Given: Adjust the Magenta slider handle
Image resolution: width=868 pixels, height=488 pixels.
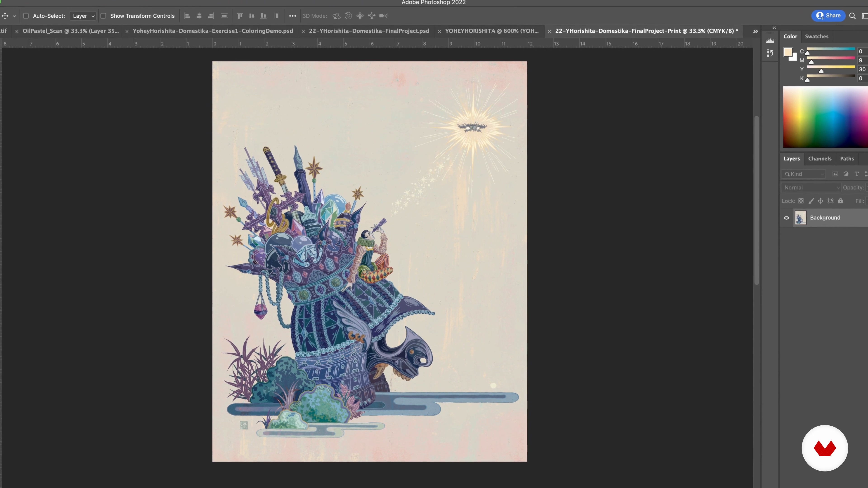Looking at the screenshot, I should (x=811, y=62).
